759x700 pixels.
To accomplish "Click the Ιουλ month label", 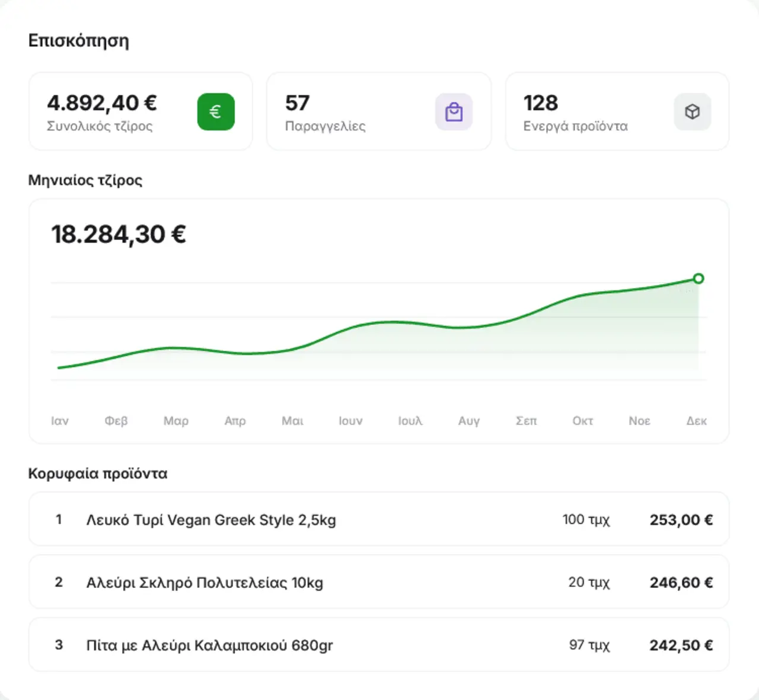I will point(410,421).
